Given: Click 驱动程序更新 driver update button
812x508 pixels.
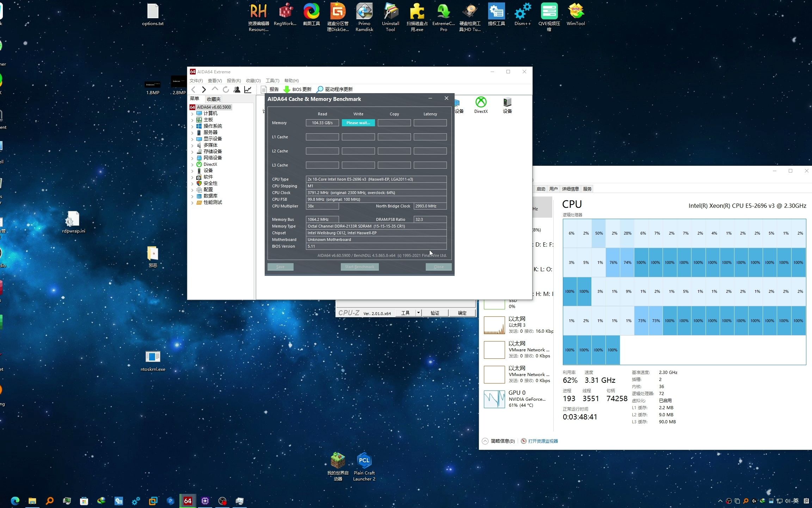Looking at the screenshot, I should 334,89.
